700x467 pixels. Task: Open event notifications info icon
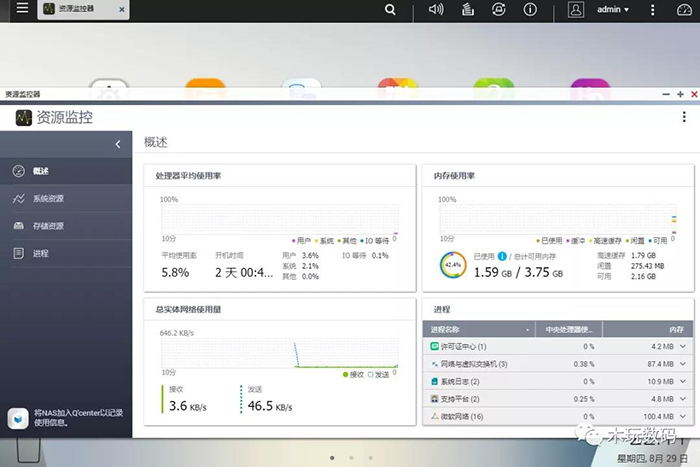click(x=530, y=10)
